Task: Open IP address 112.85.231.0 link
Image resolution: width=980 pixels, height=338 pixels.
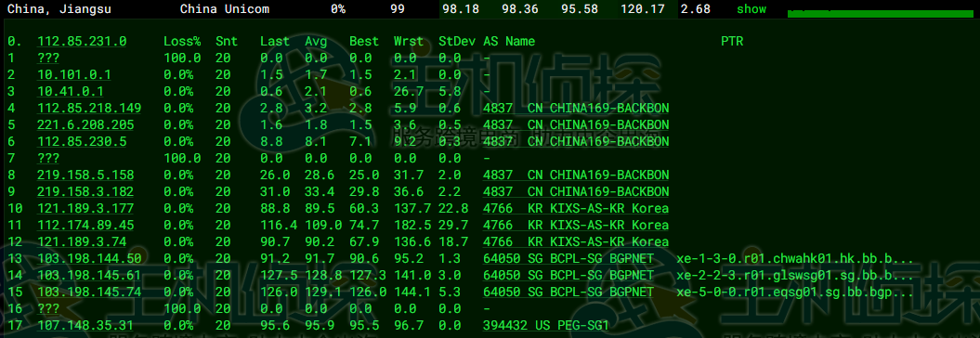Action: coord(82,41)
